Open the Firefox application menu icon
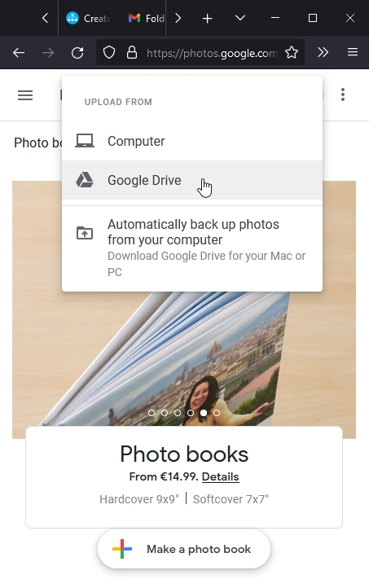369x588 pixels. point(353,52)
